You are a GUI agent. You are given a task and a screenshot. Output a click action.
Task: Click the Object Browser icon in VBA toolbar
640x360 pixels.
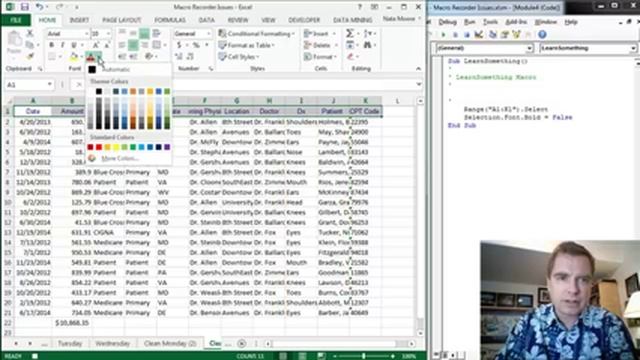coord(516,35)
